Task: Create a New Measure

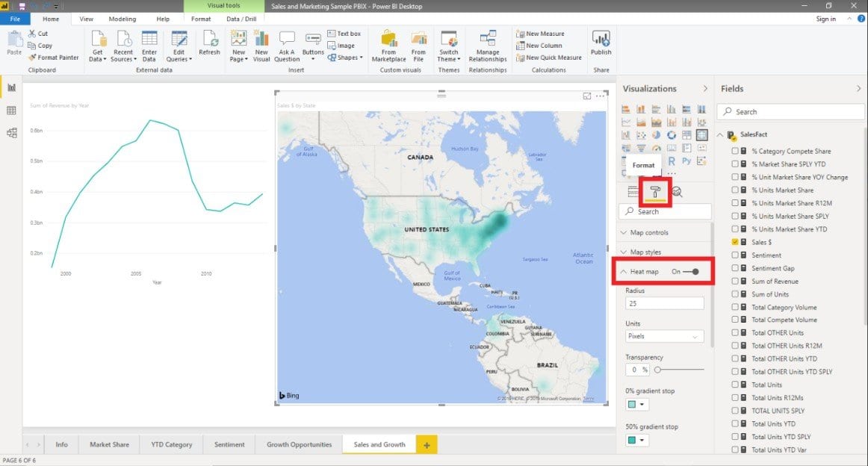Action: pos(540,34)
